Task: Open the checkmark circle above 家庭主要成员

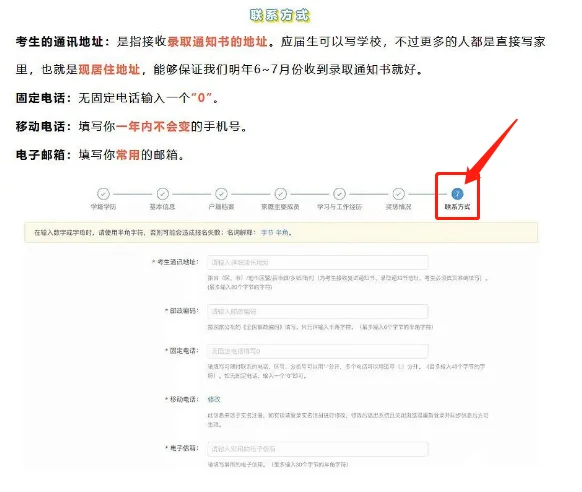Action: (x=281, y=194)
